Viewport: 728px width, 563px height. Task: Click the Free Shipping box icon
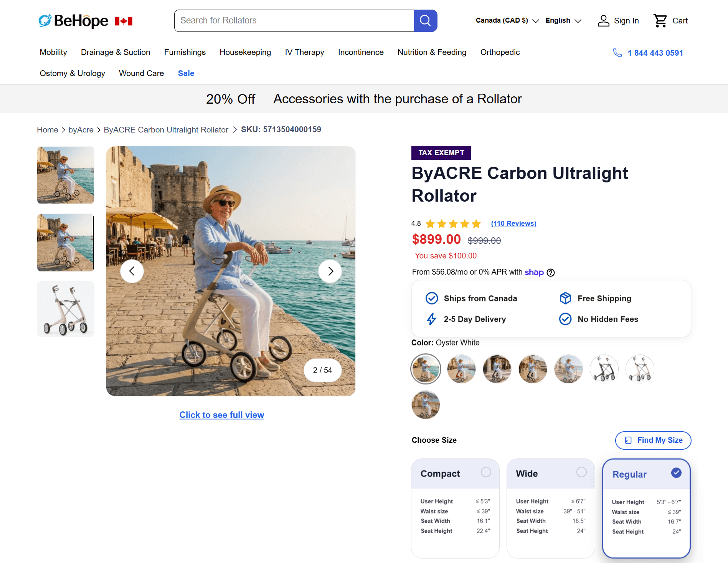565,298
